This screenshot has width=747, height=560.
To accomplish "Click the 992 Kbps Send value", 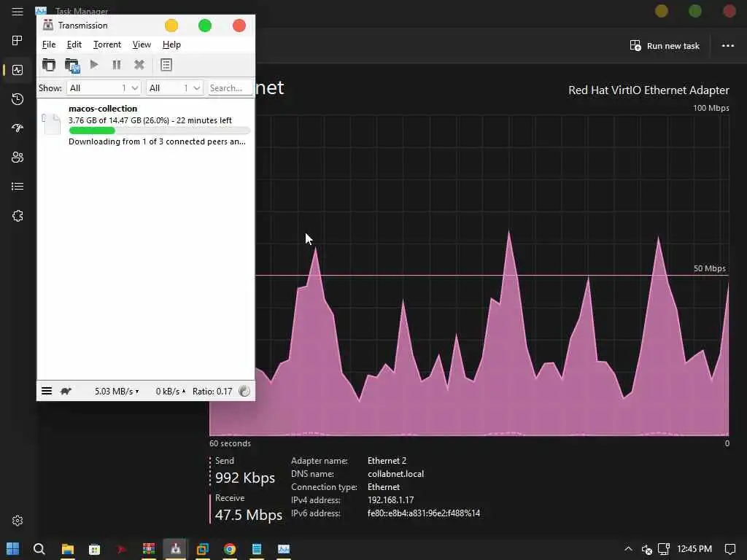I will [x=245, y=478].
